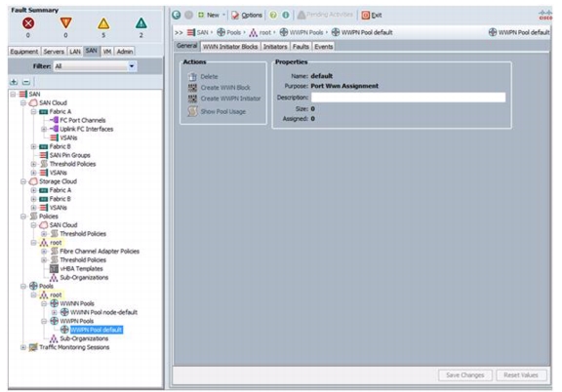Click the major faults orange triangle icon
Screen dimensions: 562x392
[65, 23]
